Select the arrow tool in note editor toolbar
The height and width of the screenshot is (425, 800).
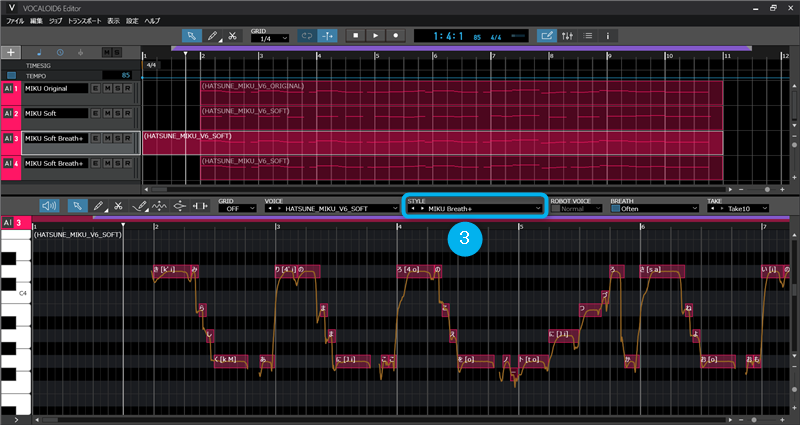[77, 206]
